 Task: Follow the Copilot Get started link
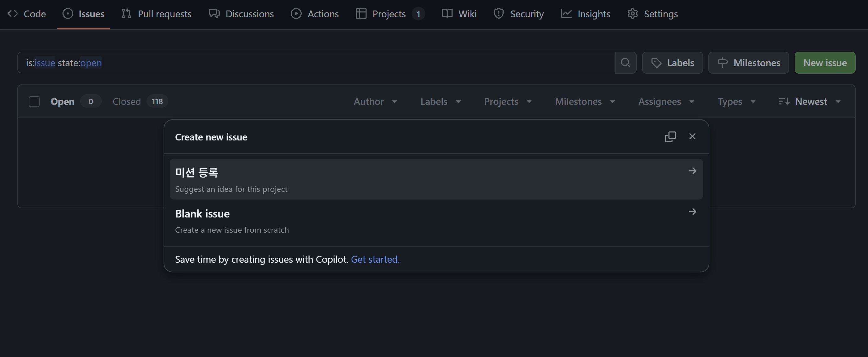pyautogui.click(x=375, y=259)
